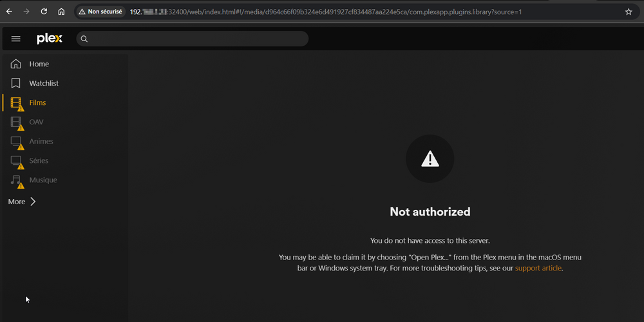Viewport: 644px width, 322px height.
Task: Go back with the browser back arrow
Action: (x=9, y=12)
